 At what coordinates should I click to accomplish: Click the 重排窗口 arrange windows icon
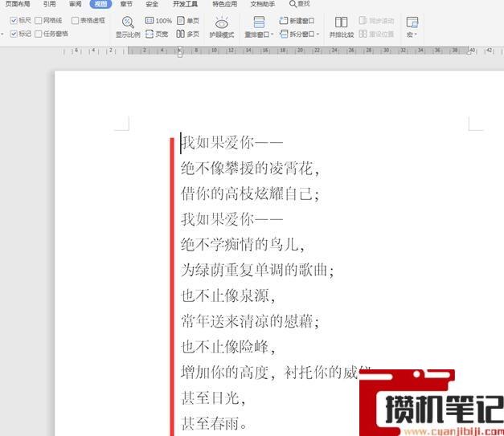point(259,22)
